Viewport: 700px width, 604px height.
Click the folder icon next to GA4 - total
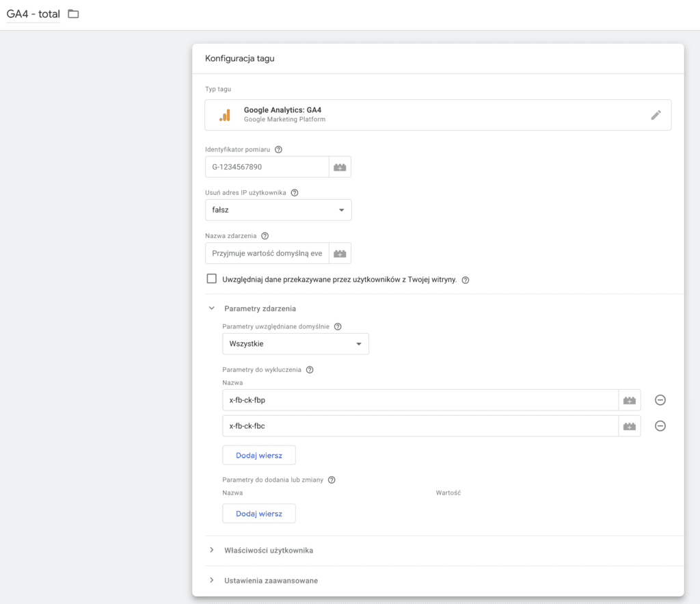[73, 14]
